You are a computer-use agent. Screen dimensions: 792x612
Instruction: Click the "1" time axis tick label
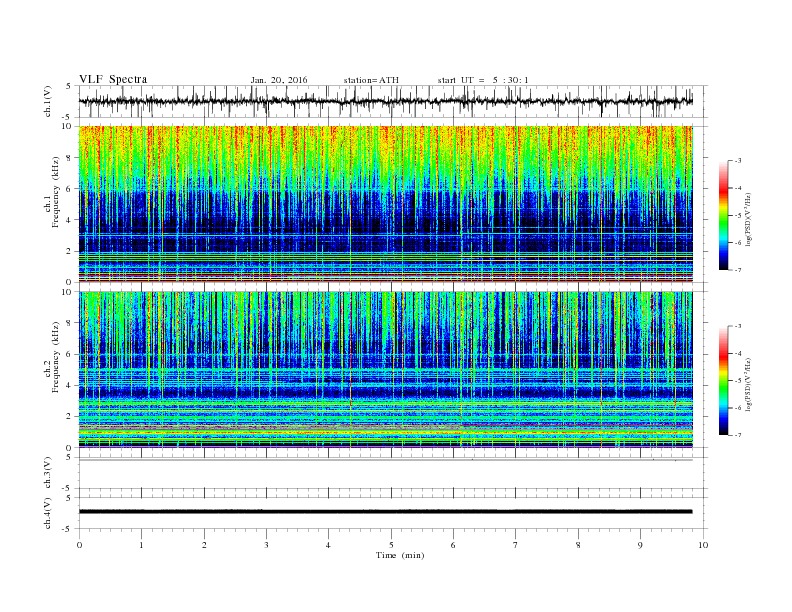(141, 545)
